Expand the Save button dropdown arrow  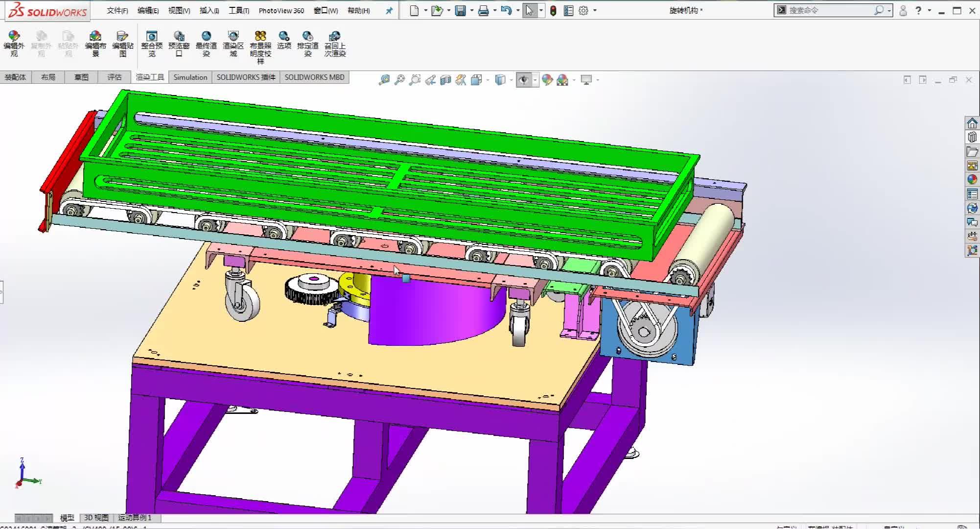click(x=471, y=11)
